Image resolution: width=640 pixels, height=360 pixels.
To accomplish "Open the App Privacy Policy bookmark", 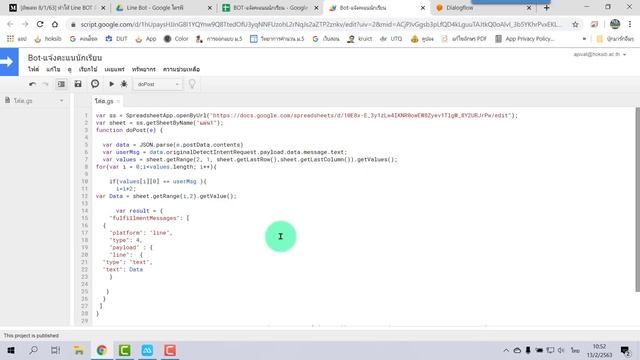I will click(x=524, y=39).
